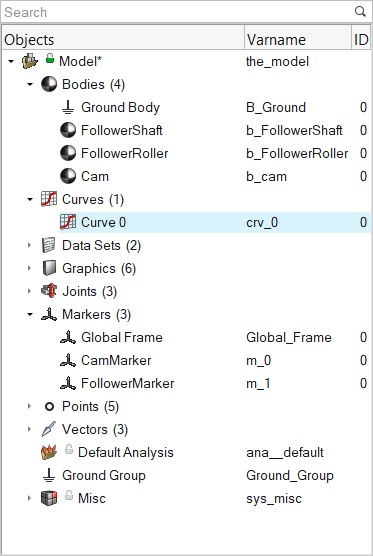
Task: Click the Data Sets document icon
Action: click(x=49, y=245)
